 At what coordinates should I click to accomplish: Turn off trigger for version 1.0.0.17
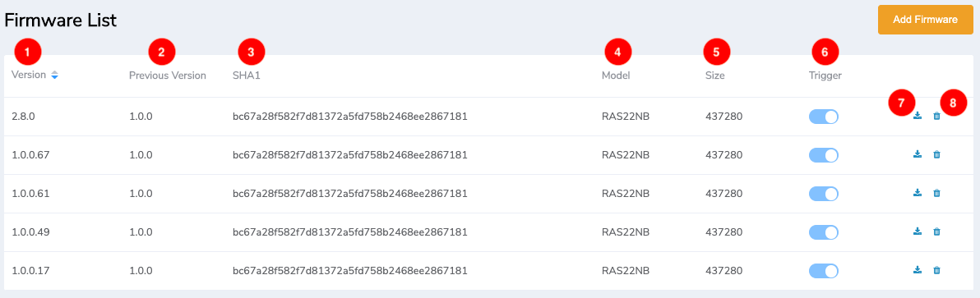[x=823, y=271]
